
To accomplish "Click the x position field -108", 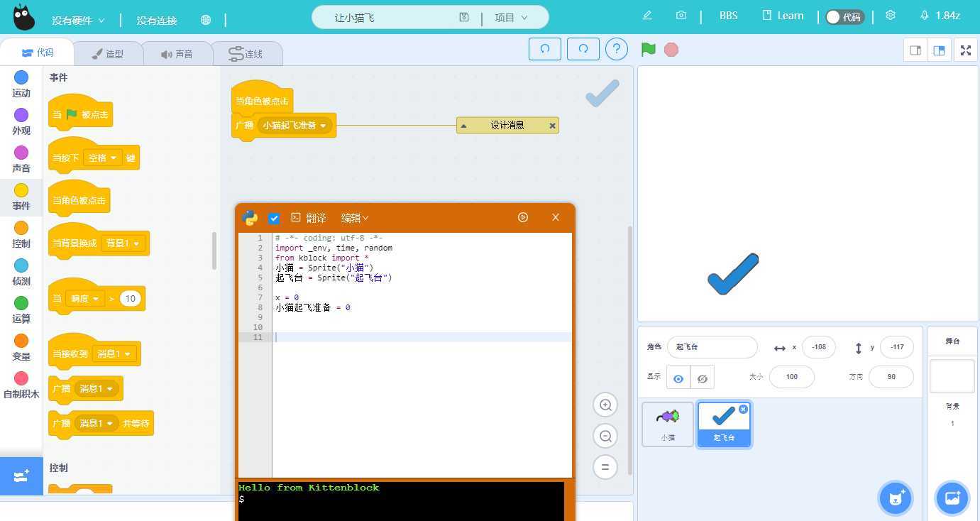I will pyautogui.click(x=819, y=347).
